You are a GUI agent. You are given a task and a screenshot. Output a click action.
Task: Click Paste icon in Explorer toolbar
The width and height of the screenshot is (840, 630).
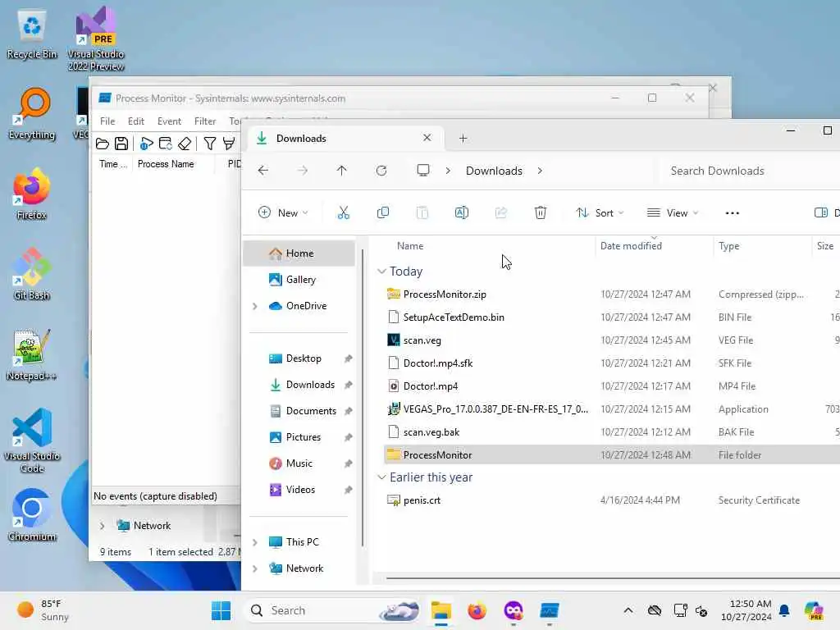(x=422, y=212)
